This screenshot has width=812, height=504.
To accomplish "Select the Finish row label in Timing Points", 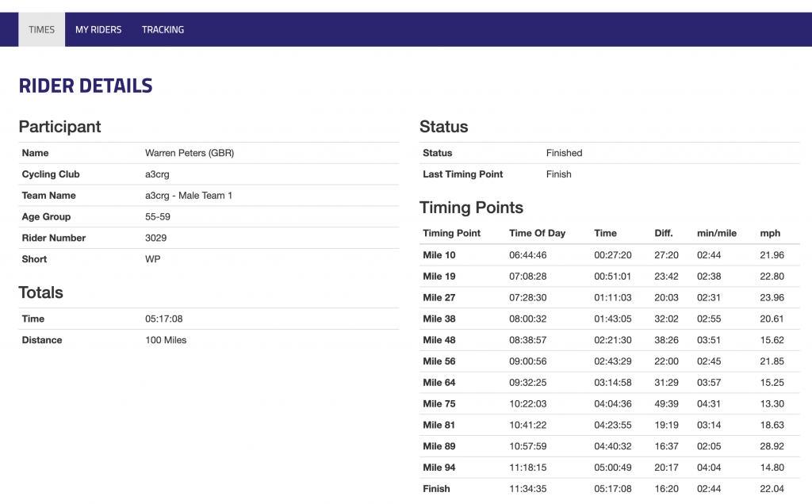I will tap(436, 488).
